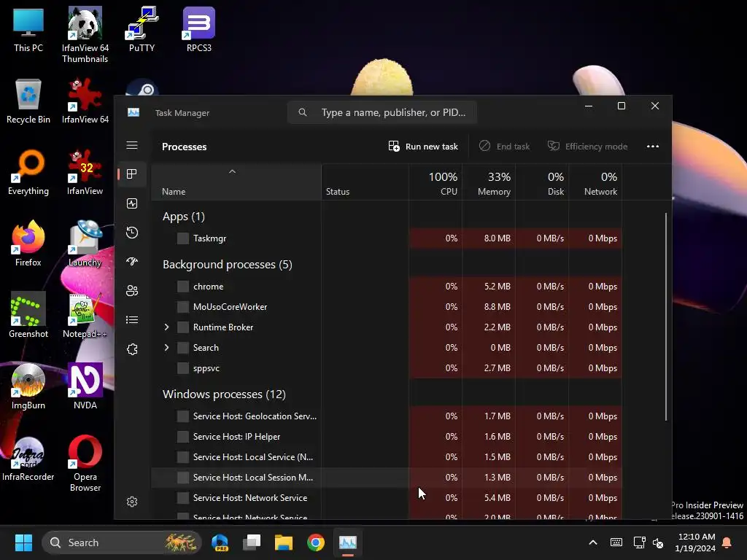Open the IrfanView 64 Thumbnails shortcut

(85, 35)
